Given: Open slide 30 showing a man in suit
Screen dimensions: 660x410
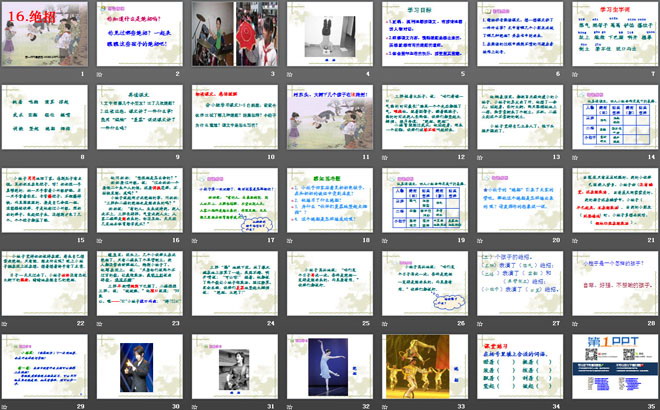Looking at the screenshot, I should click(x=141, y=366).
